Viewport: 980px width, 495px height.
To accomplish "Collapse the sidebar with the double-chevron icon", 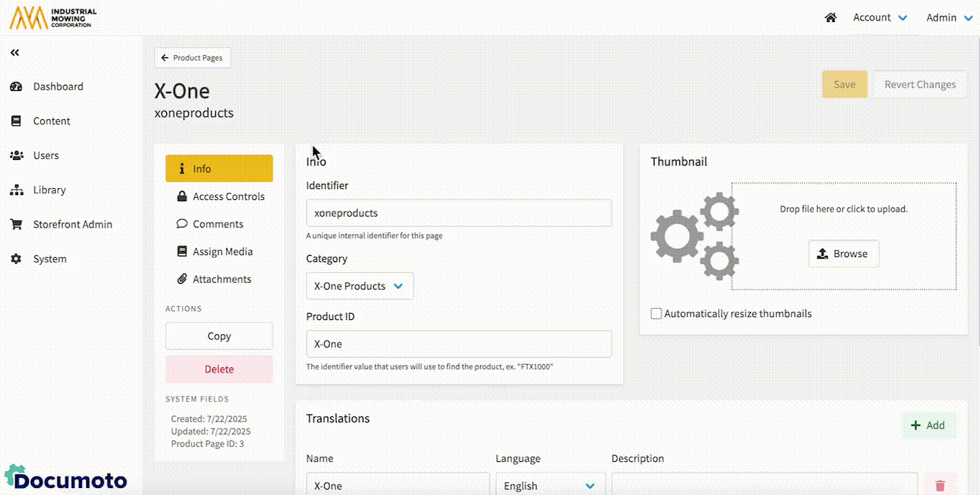I will [x=14, y=52].
